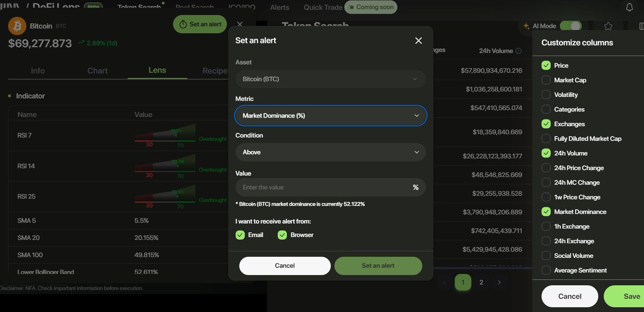Close the Bitcoin details panel
The height and width of the screenshot is (312, 644).
(x=240, y=24)
